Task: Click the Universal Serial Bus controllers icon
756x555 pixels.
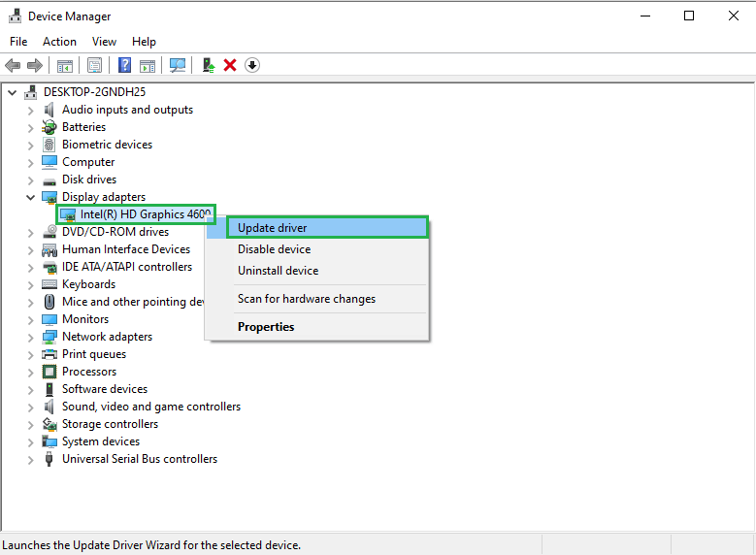Action: (x=49, y=459)
